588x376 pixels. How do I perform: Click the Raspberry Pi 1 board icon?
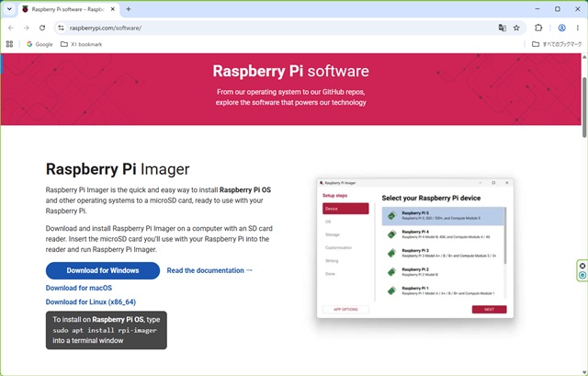coord(392,291)
